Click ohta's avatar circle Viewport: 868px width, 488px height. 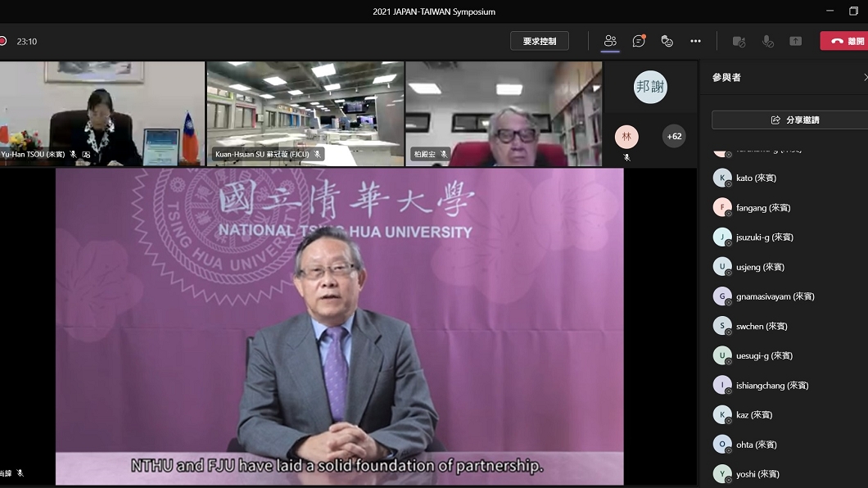[x=722, y=445]
